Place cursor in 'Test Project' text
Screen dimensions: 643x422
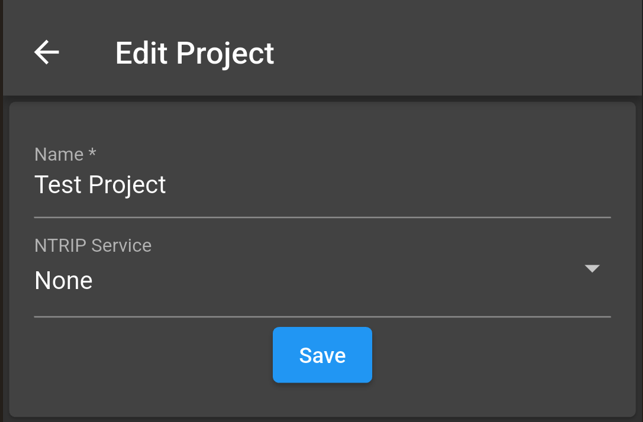(100, 185)
